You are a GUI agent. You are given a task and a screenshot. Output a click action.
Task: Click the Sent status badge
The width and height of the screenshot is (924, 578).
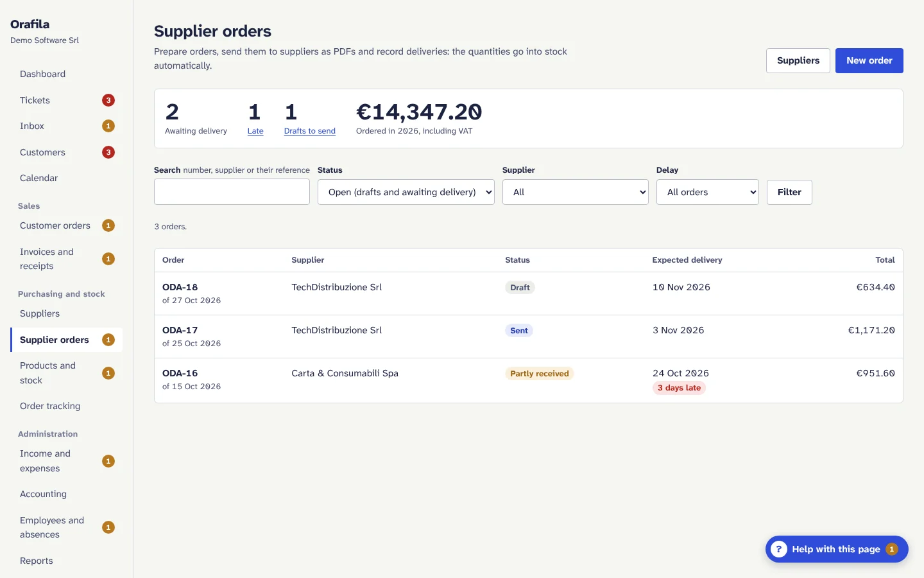click(519, 331)
